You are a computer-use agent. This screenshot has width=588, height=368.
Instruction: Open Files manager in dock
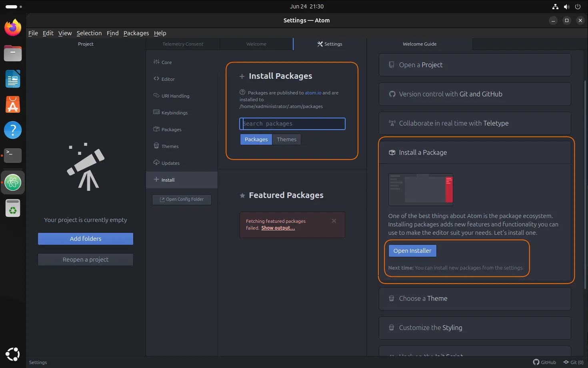pyautogui.click(x=13, y=53)
